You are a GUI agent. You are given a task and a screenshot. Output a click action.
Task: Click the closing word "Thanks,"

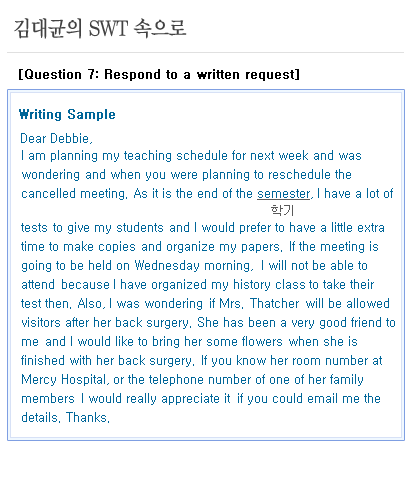click(88, 418)
